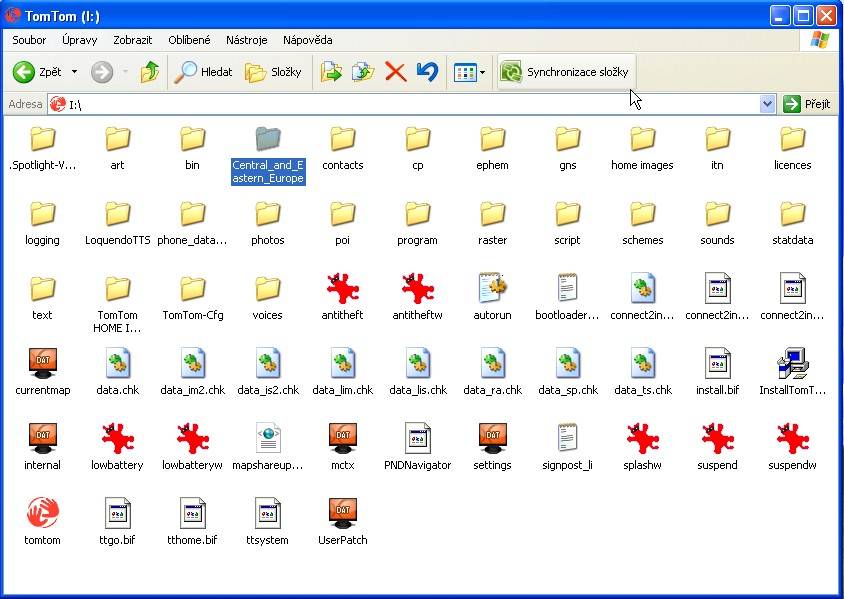Viewport: 844px width, 599px height.
Task: Click Synchronizace složky button
Action: tap(566, 72)
